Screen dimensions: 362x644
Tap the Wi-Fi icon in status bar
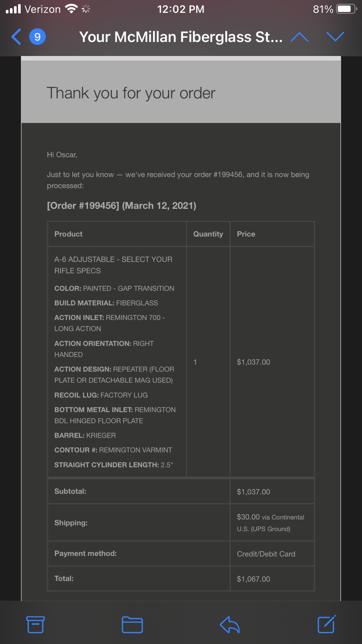click(72, 9)
